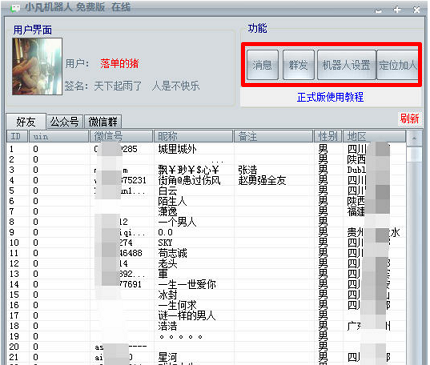
Task: Switch to the 好友 tab
Action: (x=26, y=122)
